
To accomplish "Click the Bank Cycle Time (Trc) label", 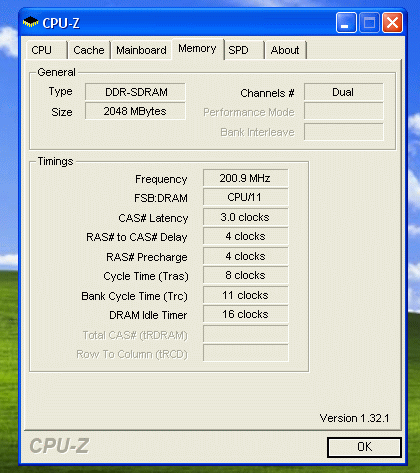I will pyautogui.click(x=135, y=296).
